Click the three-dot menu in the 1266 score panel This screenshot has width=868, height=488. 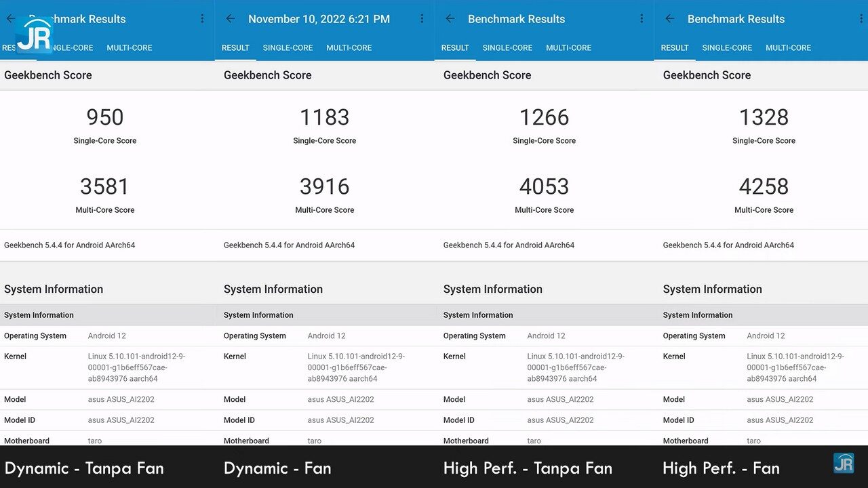(642, 19)
